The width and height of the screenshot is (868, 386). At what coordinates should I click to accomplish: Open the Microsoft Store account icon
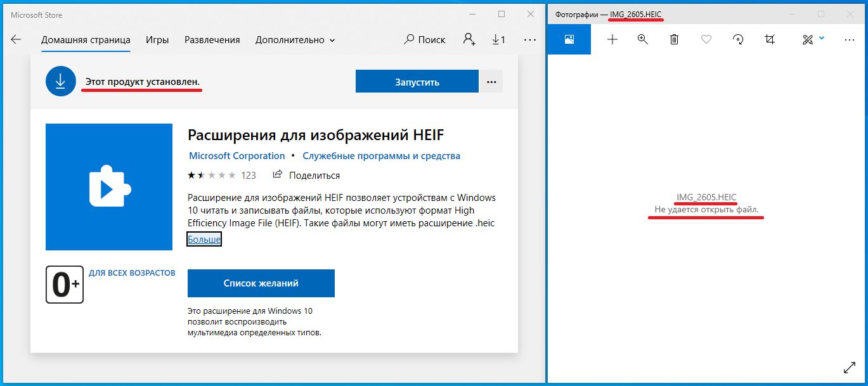469,39
